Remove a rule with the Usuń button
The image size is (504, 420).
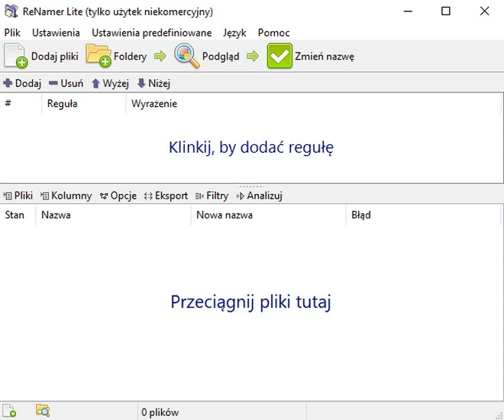point(66,83)
